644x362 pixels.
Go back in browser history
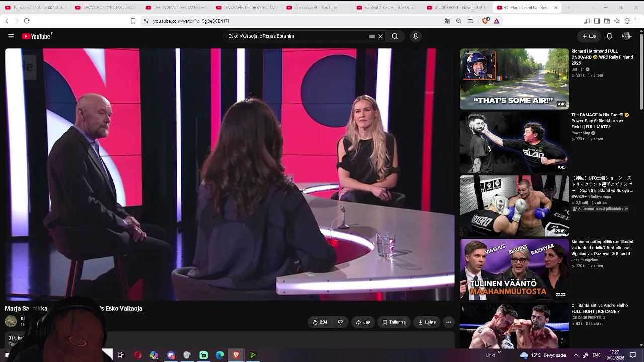tap(7, 21)
